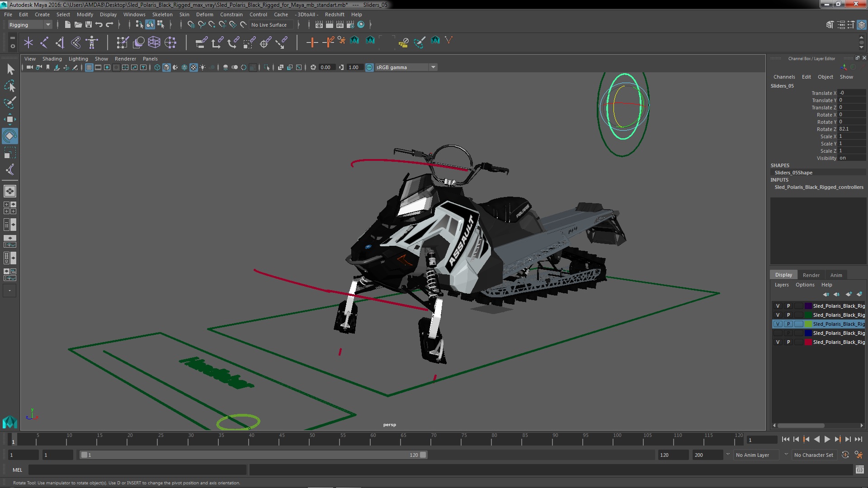Click the Parent Constraint shelf icon
868x488 pixels.
click(201, 42)
